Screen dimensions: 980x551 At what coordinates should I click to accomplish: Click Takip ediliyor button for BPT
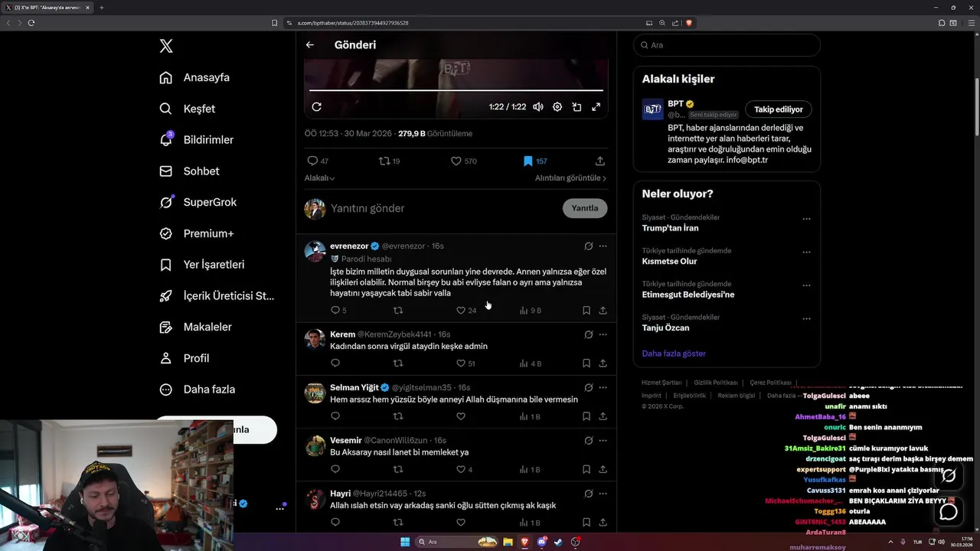click(x=779, y=109)
